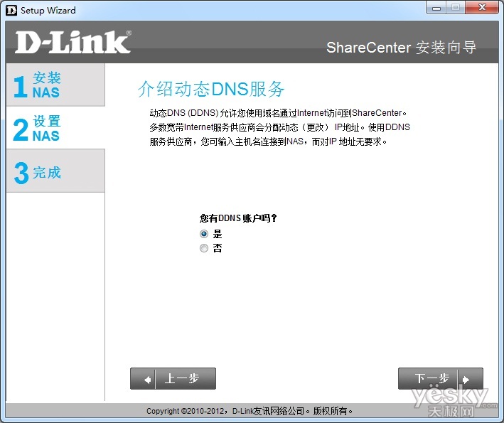Go back with 上一步 button
Screen dimensions: 504x423
coord(173,379)
